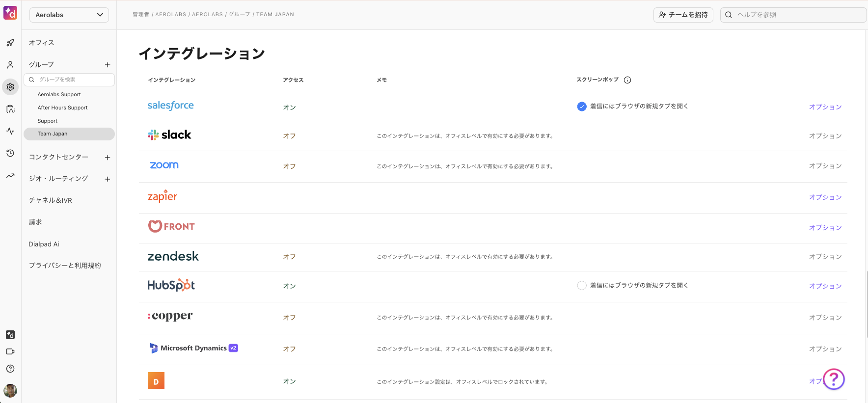
Task: Open the rocket icon in left rail
Action: click(10, 43)
